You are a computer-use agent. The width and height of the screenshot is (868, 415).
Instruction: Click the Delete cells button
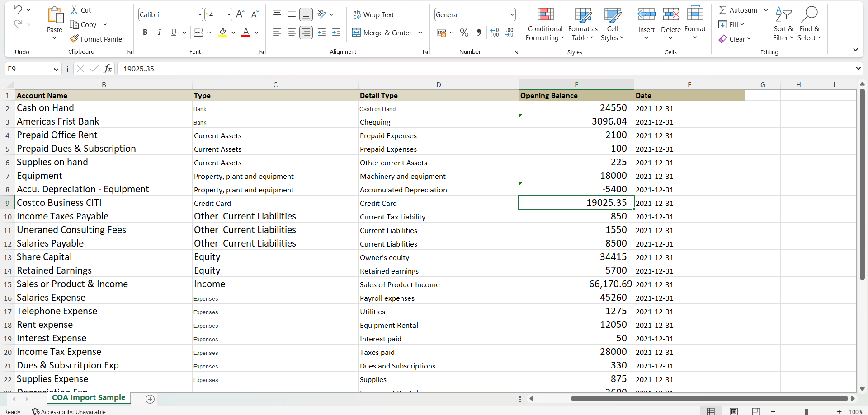670,23
